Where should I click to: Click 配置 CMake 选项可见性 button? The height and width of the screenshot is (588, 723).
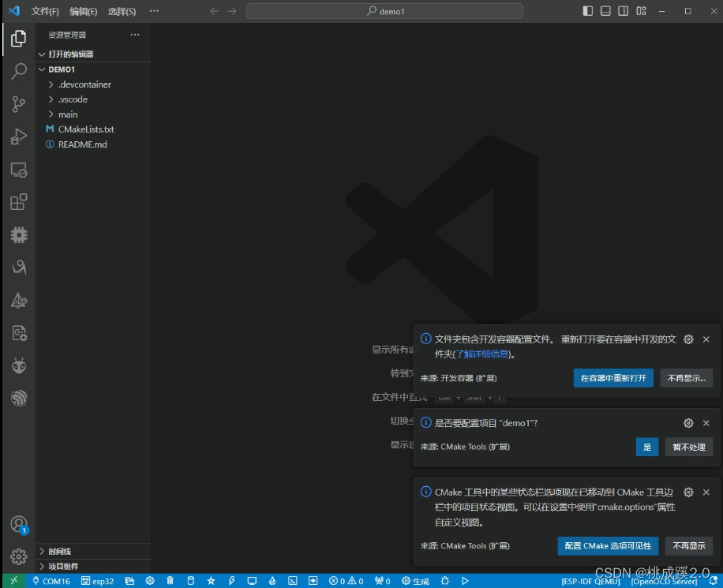click(608, 546)
